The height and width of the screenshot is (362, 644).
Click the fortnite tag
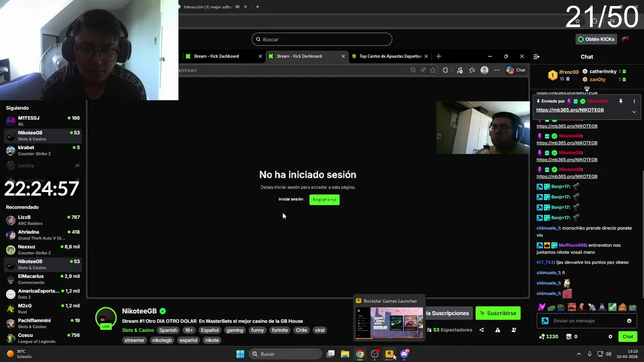pos(280,330)
